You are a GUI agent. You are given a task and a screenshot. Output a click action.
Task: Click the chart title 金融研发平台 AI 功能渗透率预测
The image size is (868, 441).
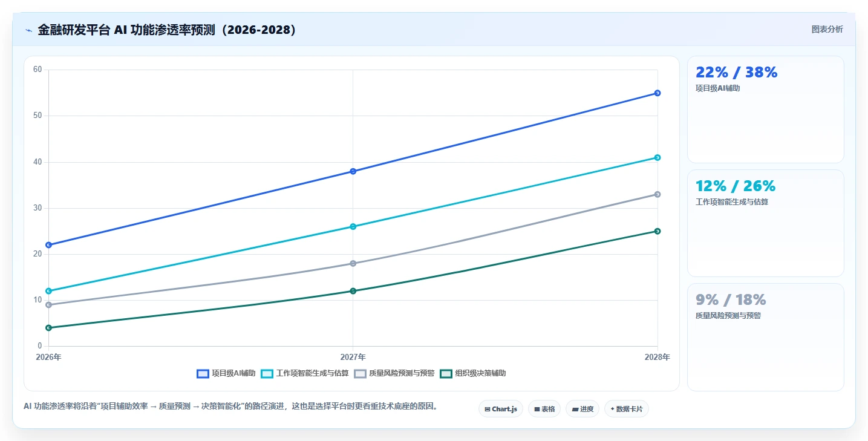pyautogui.click(x=167, y=30)
